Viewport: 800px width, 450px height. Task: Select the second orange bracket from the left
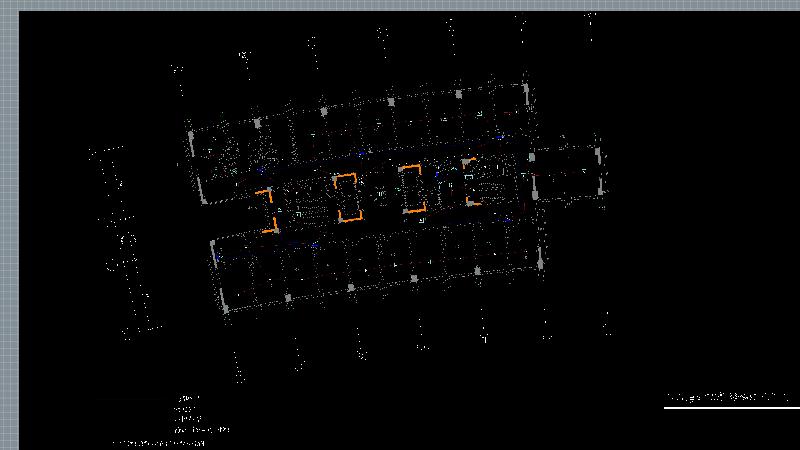point(347,197)
